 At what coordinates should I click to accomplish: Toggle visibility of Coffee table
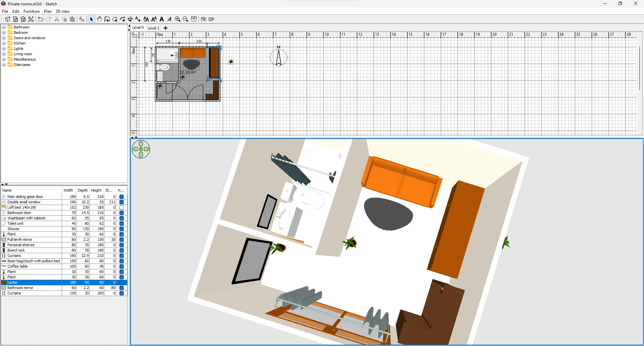pyautogui.click(x=121, y=266)
